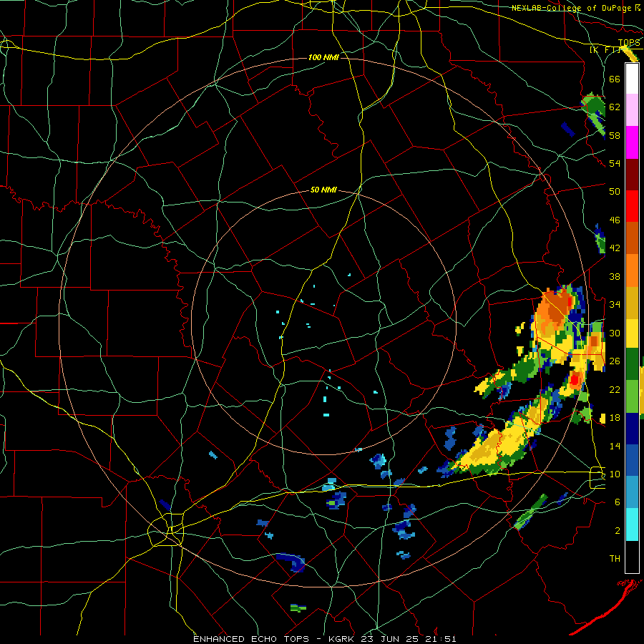The height and width of the screenshot is (644, 644).
Task: Select the navy 14-18 legend color
Action: click(632, 429)
